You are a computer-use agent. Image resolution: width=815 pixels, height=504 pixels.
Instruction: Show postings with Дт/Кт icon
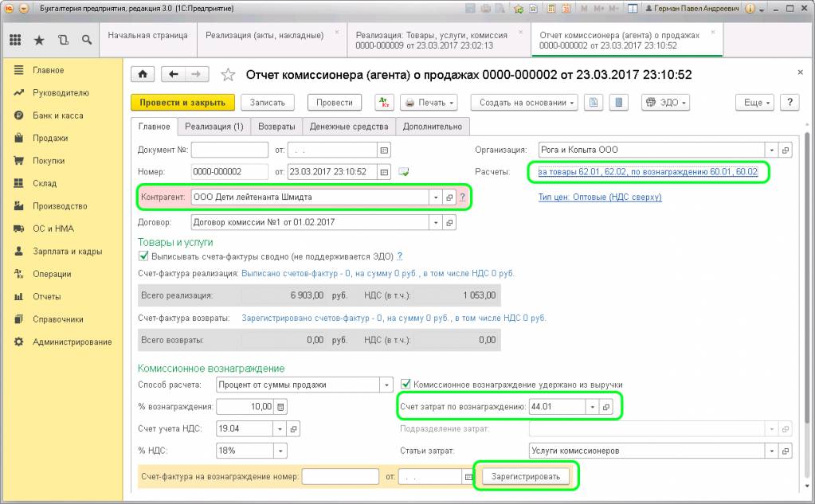point(384,103)
